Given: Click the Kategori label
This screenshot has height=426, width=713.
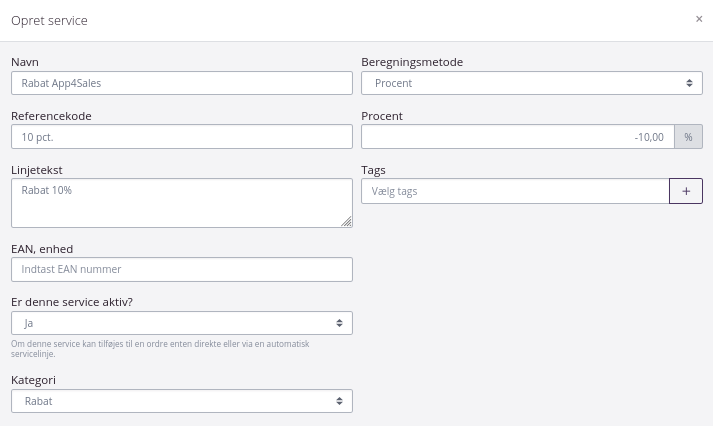Looking at the screenshot, I should [33, 380].
